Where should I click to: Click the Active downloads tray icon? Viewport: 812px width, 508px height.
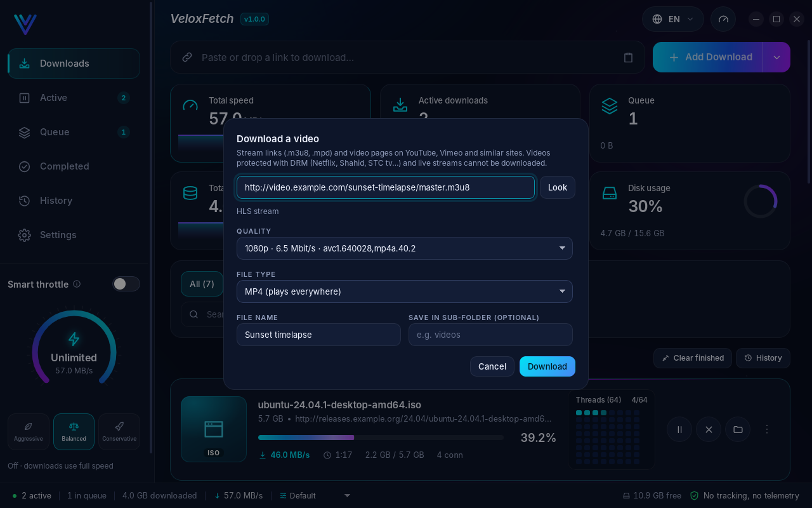tap(400, 106)
